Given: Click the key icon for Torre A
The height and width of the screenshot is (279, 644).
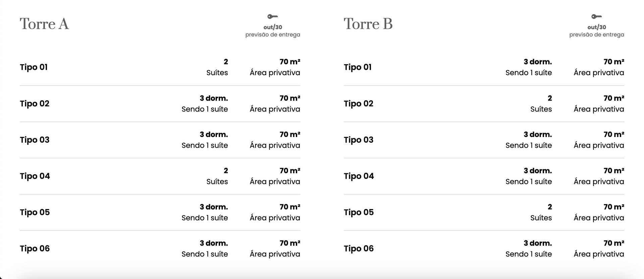Looking at the screenshot, I should tap(272, 16).
